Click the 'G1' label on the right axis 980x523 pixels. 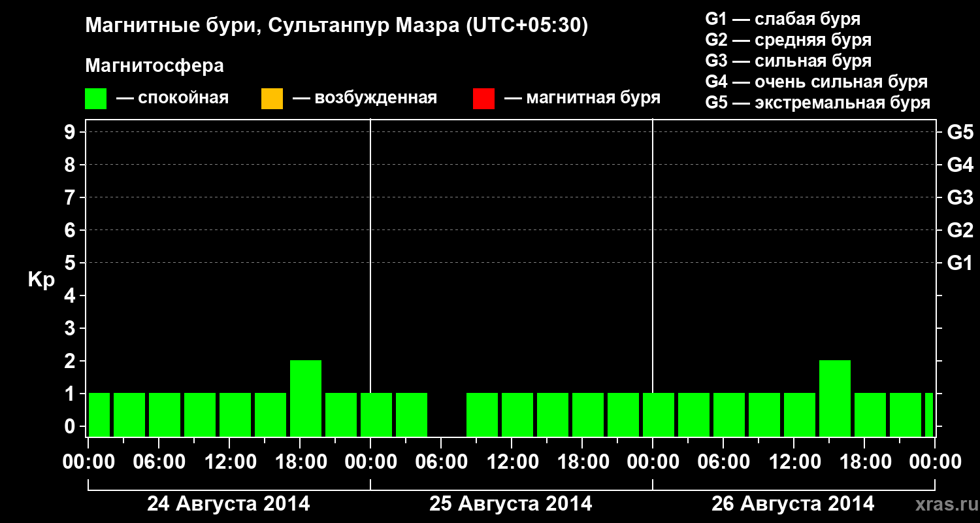[x=960, y=263]
